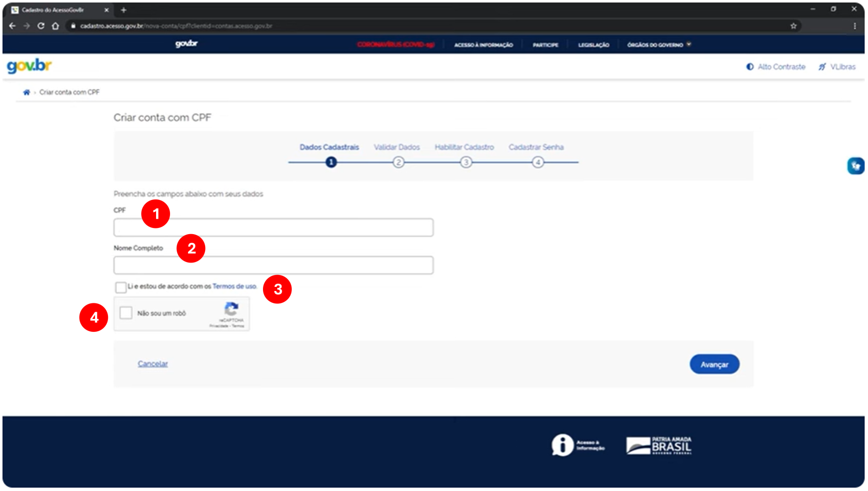868x491 pixels.
Task: Reload the page in browser
Action: (41, 26)
